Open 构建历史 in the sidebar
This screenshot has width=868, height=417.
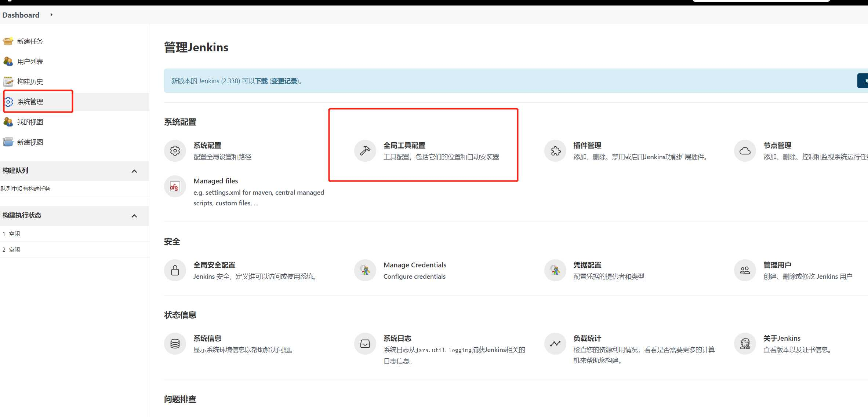(30, 81)
